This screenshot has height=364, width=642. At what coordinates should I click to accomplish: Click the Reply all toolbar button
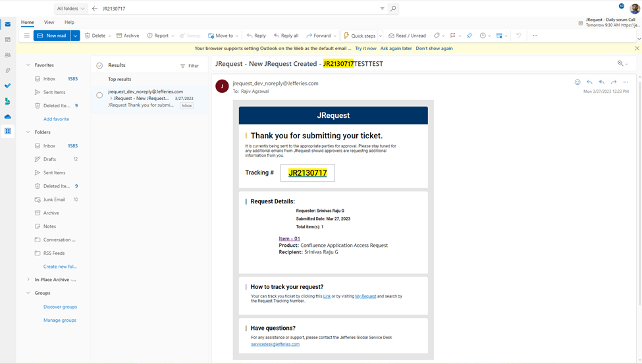click(286, 36)
